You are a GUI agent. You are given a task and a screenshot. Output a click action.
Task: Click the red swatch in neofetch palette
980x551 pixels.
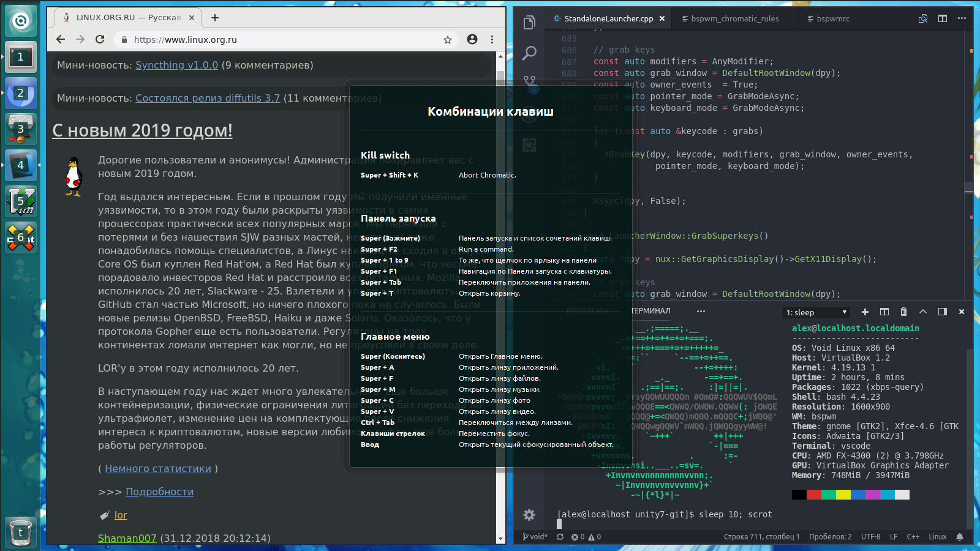[x=814, y=495]
